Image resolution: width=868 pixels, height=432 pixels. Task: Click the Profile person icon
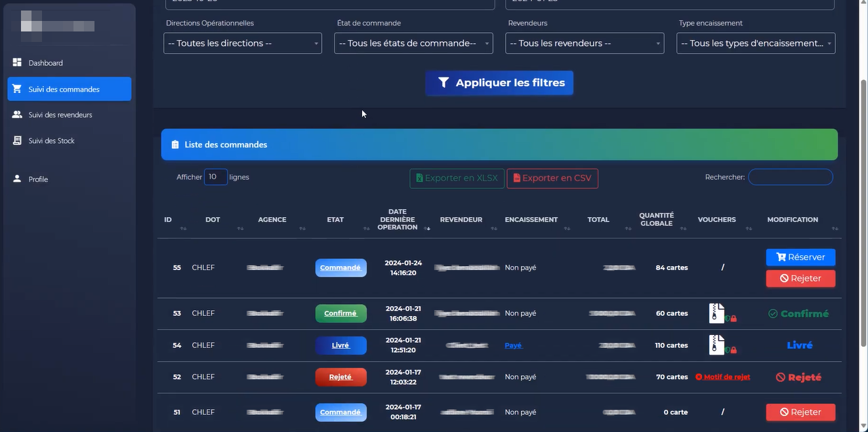point(17,179)
